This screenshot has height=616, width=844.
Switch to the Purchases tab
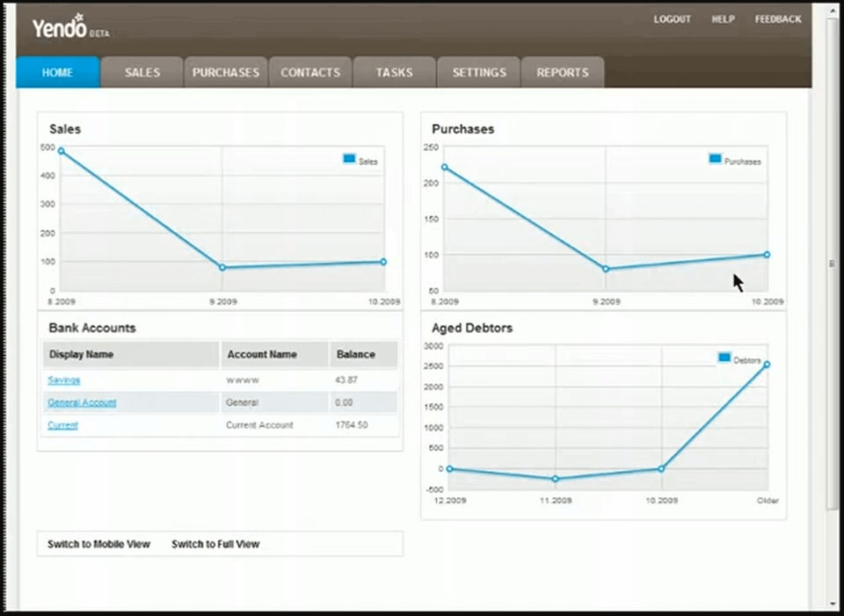tap(226, 72)
